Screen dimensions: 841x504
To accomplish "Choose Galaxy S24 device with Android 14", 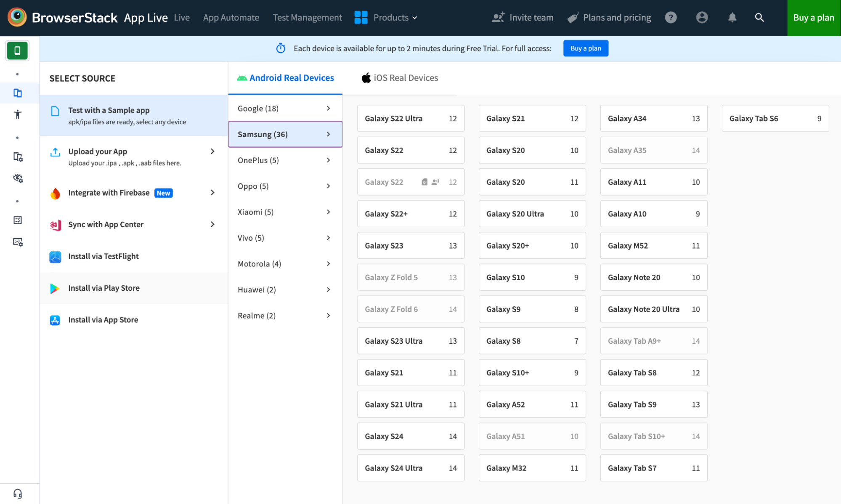I will (x=411, y=436).
